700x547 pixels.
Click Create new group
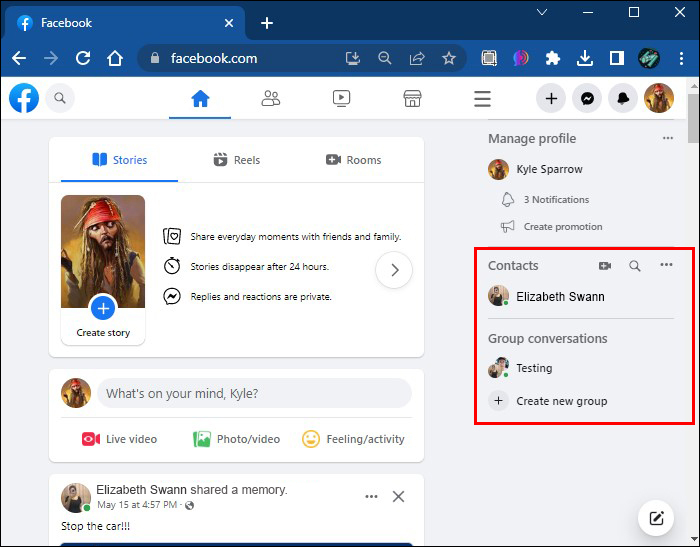[x=561, y=401]
